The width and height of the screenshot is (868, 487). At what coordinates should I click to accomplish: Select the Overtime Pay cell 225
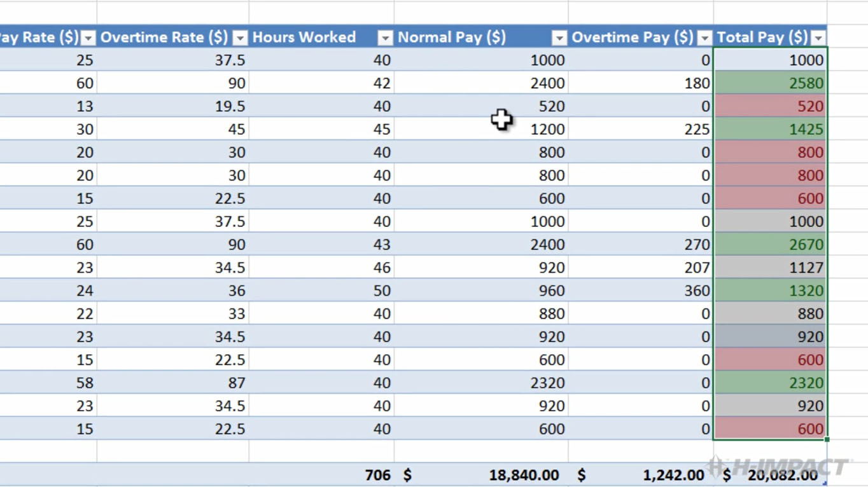click(x=640, y=129)
